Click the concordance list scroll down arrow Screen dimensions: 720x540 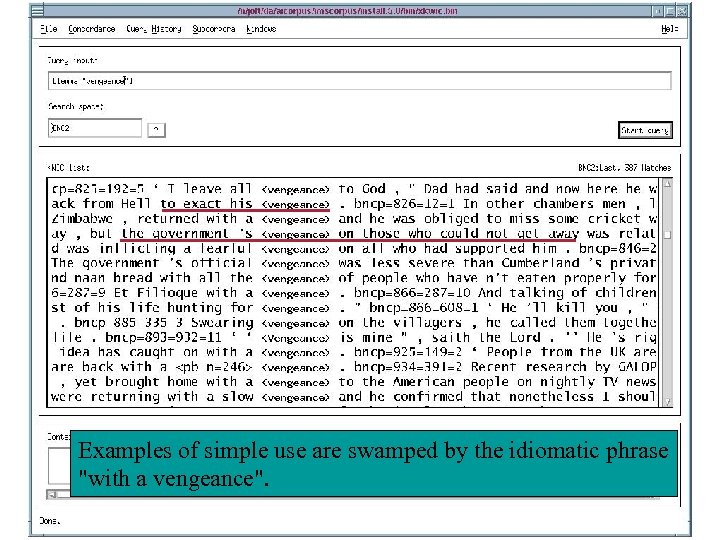(667, 401)
